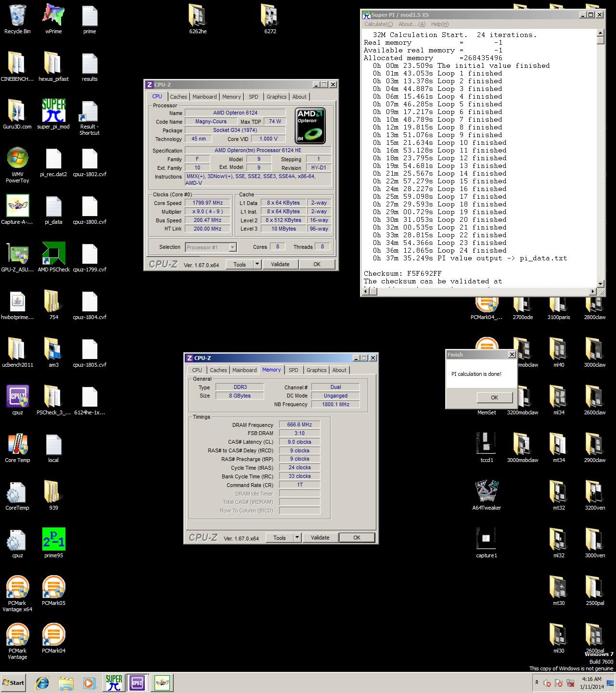Open PCMark05 desktop shortcut

coord(53,590)
